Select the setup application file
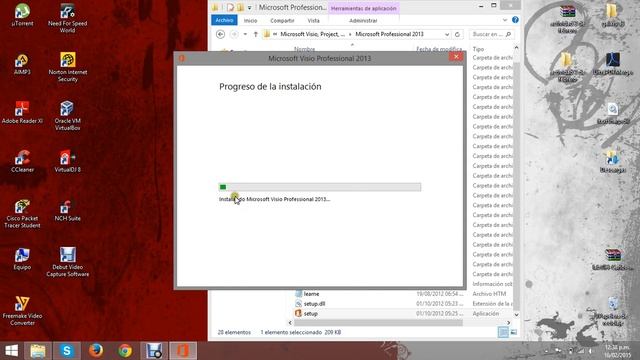 click(311, 313)
